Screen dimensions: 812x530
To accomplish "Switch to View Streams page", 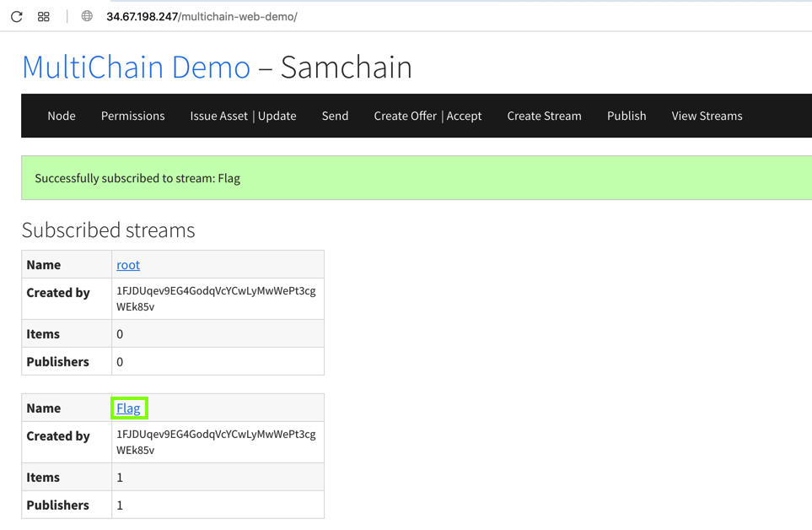I will (707, 116).
